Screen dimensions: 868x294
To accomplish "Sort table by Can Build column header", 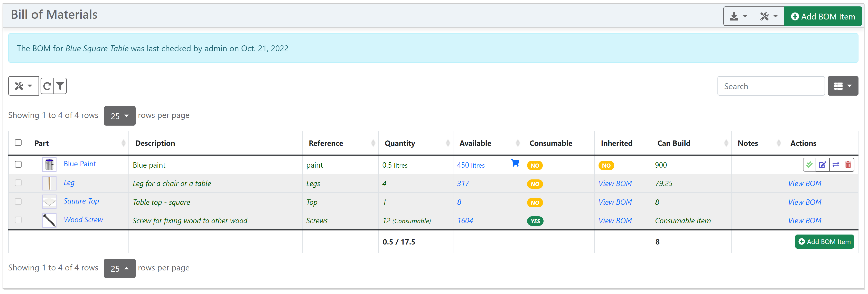I will point(673,143).
